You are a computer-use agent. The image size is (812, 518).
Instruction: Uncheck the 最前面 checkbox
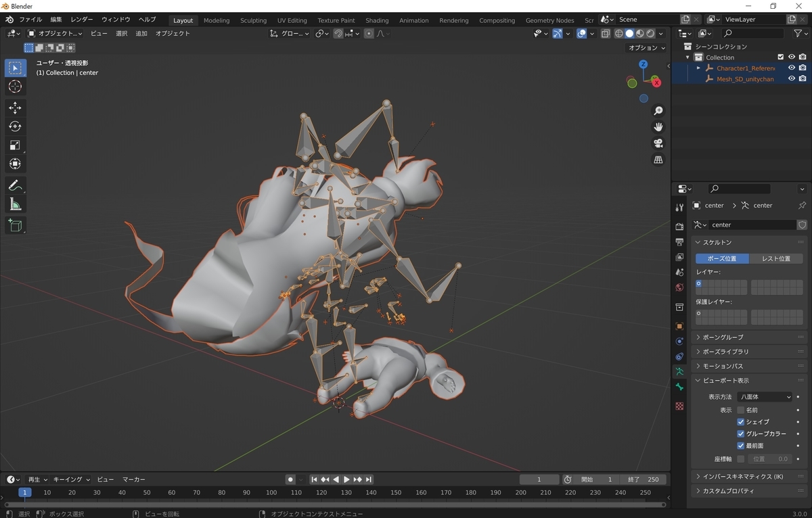740,446
